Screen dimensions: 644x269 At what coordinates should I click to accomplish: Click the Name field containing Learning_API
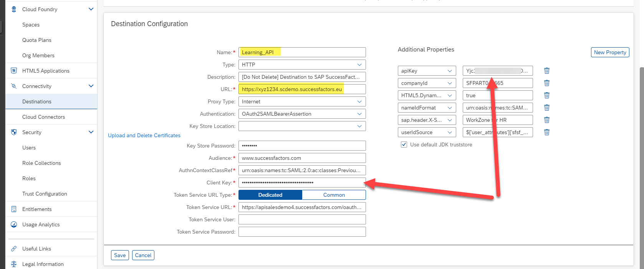pyautogui.click(x=302, y=52)
